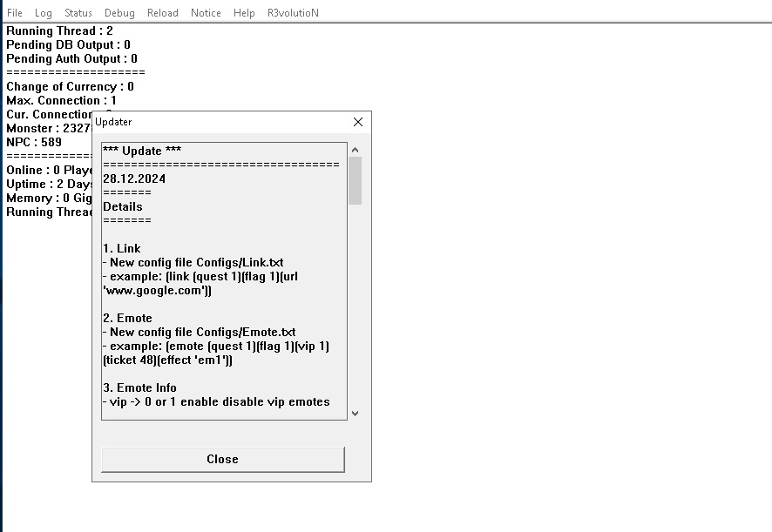
Task: Click the 28.12.2024 date line
Action: [134, 178]
